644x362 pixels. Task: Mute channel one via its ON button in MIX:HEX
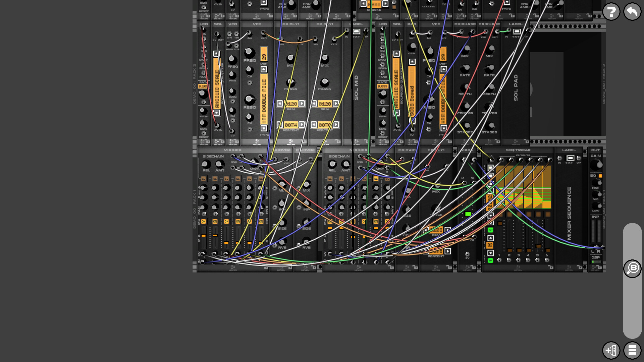[204, 221]
